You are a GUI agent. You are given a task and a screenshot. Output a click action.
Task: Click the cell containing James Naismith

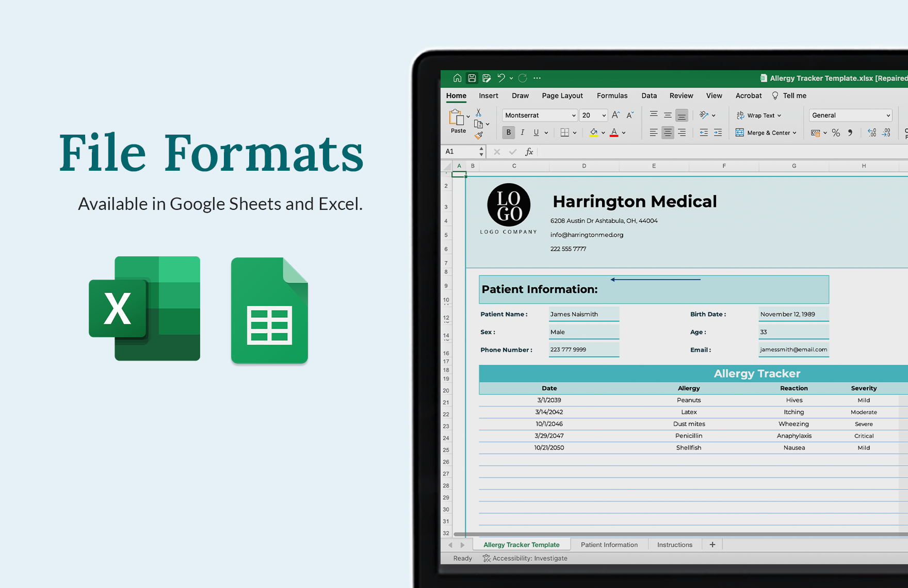click(584, 314)
